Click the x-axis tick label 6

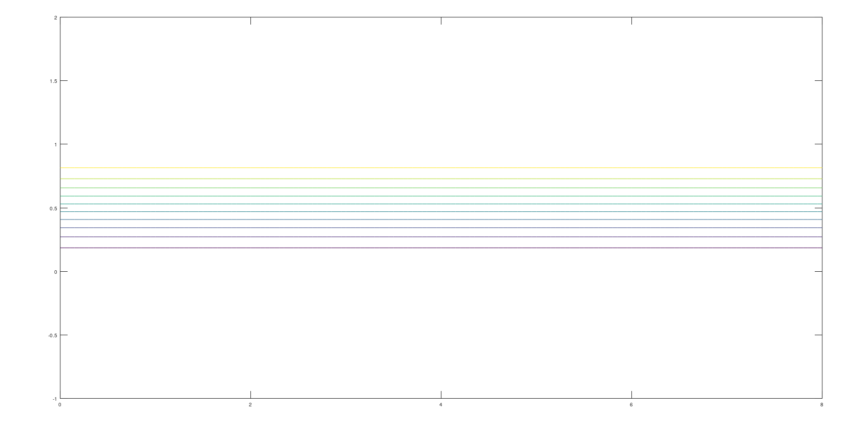coord(631,405)
